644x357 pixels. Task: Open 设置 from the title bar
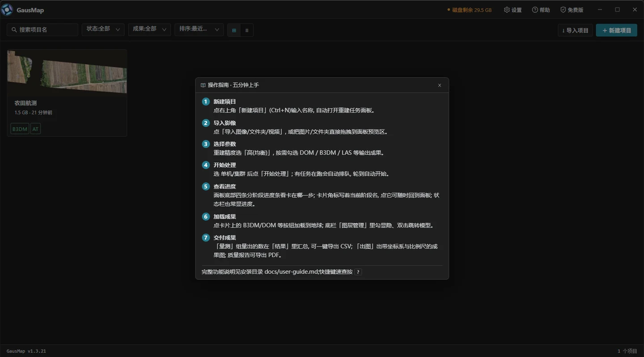(513, 10)
